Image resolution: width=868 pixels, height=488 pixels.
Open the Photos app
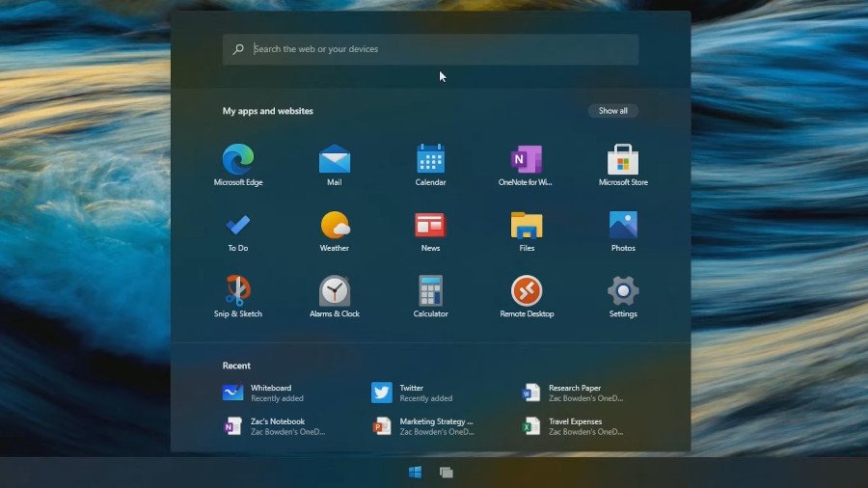[x=623, y=226]
